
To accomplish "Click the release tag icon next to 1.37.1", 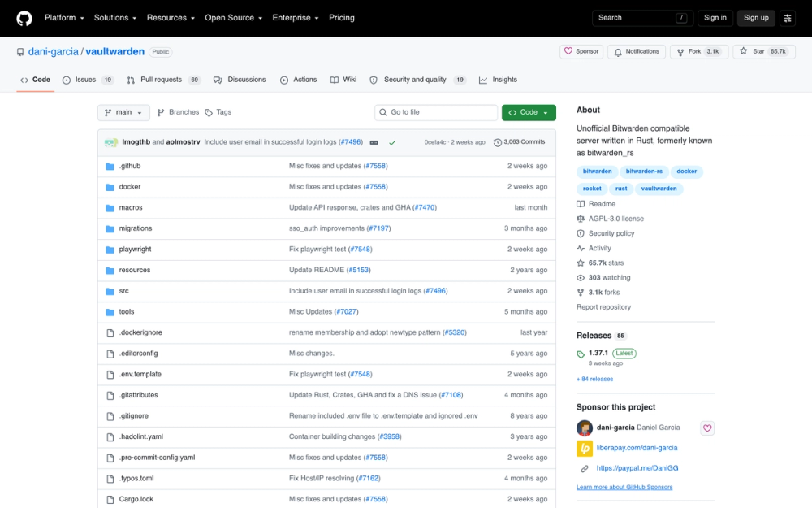I will (581, 354).
